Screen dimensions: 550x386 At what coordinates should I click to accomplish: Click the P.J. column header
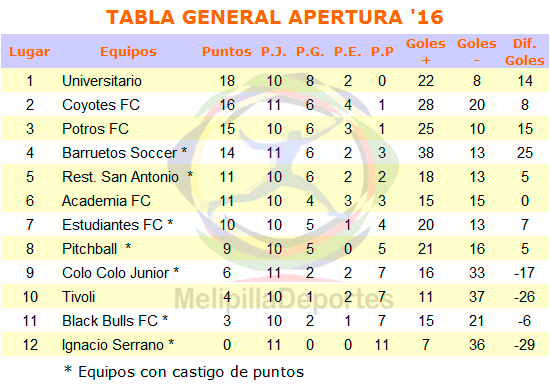pos(274,52)
